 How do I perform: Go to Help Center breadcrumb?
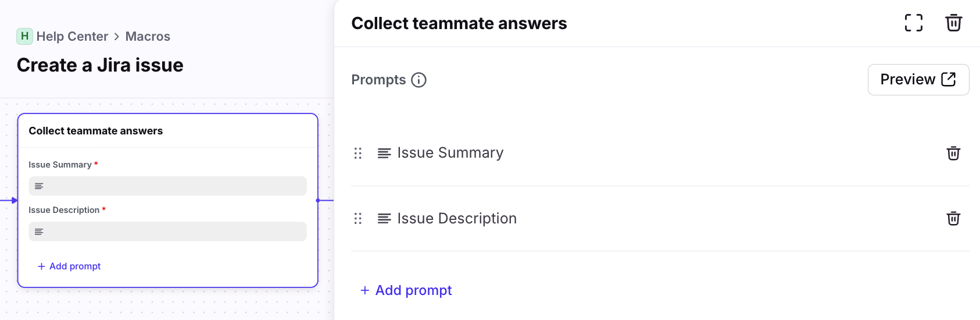pyautogui.click(x=72, y=37)
